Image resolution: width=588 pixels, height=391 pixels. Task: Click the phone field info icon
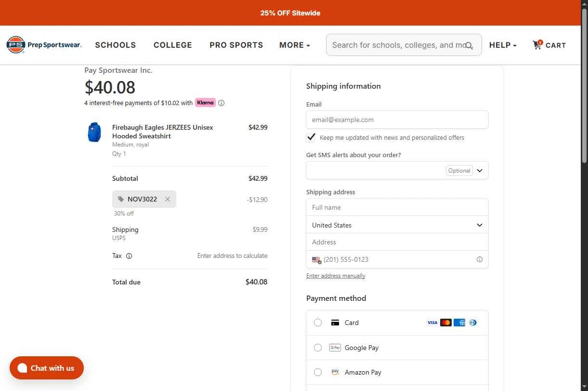(480, 259)
